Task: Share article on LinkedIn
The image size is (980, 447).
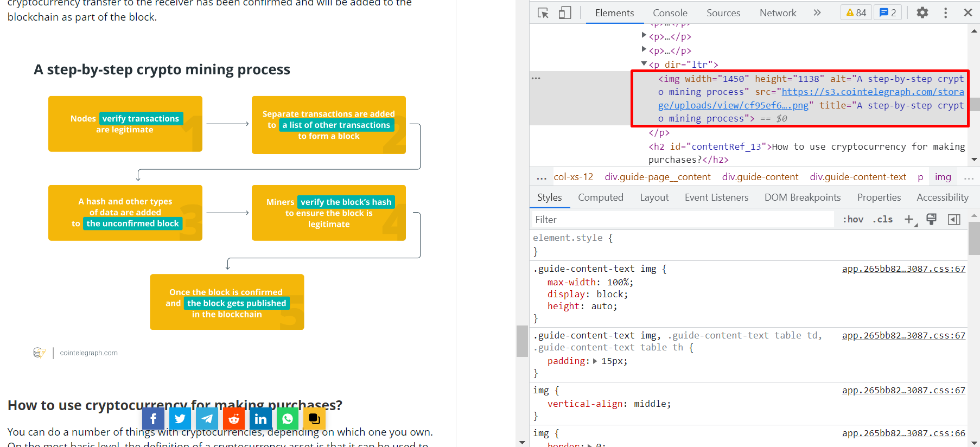Action: (x=260, y=419)
